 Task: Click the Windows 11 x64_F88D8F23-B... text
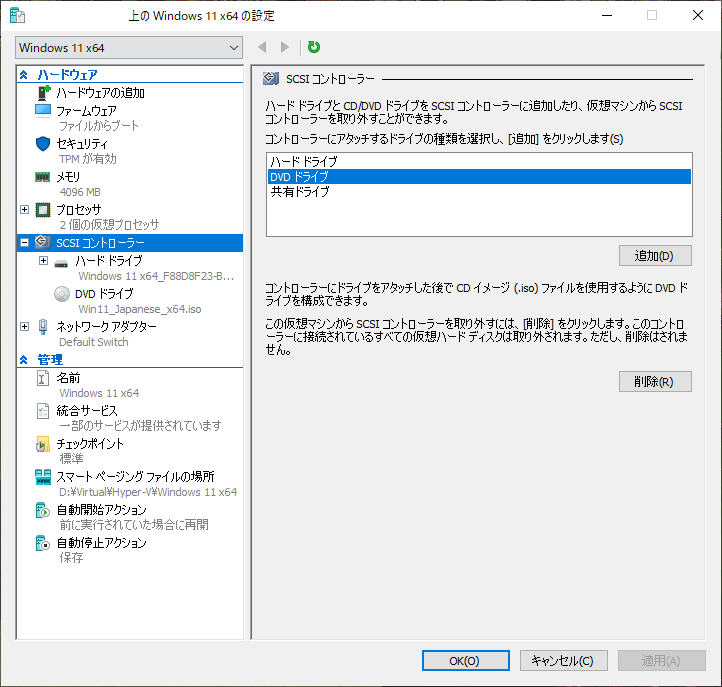coord(157,276)
